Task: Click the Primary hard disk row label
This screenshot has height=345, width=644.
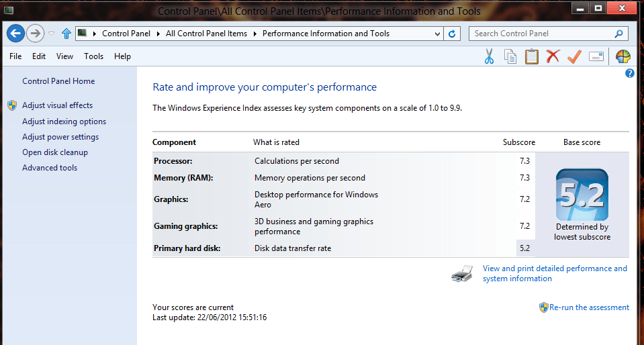Action: [187, 248]
